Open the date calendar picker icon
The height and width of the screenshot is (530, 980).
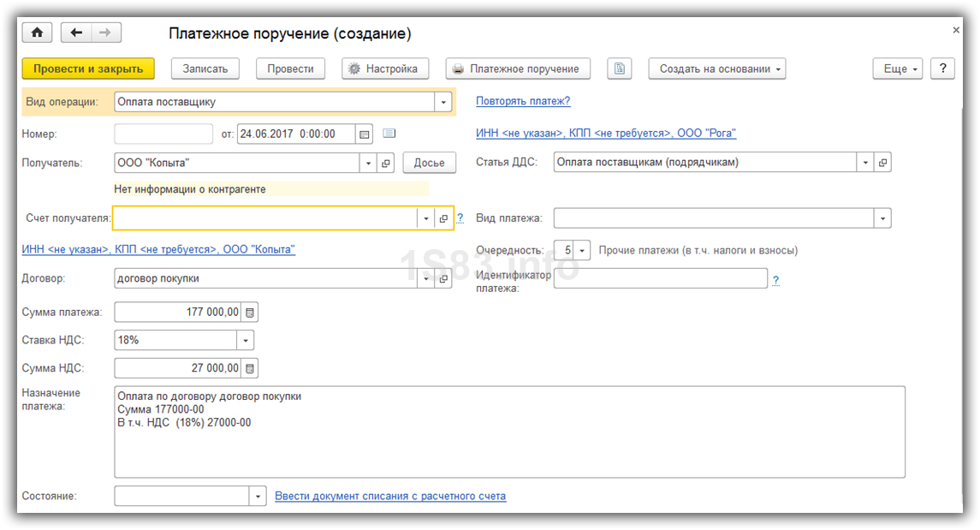[x=365, y=134]
